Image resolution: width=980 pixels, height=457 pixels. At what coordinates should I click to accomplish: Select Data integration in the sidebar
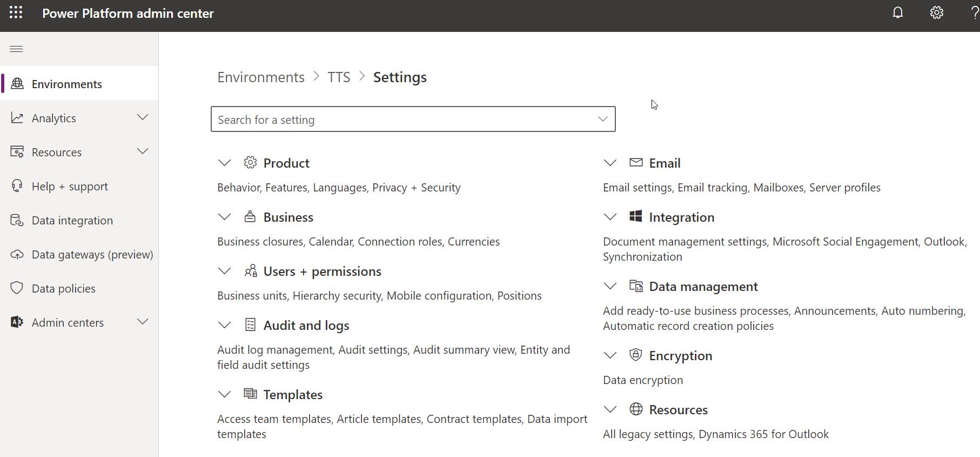click(x=79, y=220)
